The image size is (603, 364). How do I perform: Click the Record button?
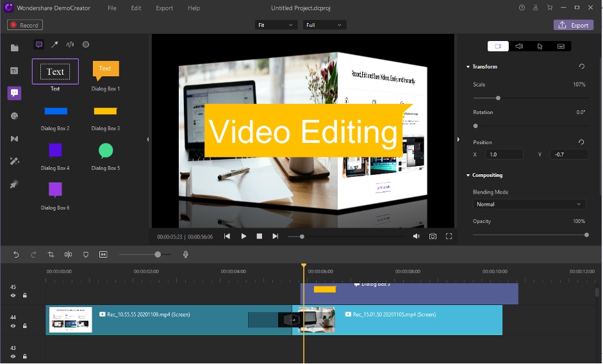24,25
